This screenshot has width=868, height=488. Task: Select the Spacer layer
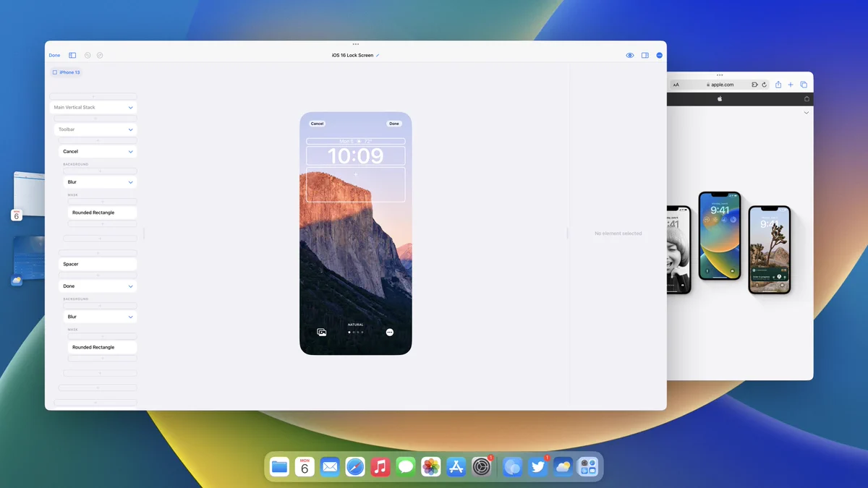(98, 264)
